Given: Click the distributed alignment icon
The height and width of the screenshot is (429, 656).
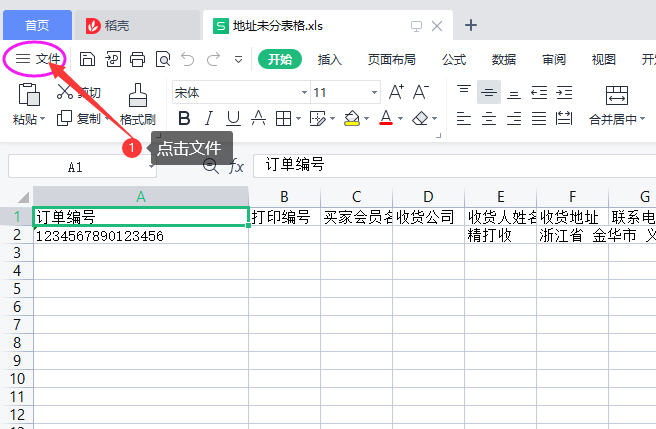Looking at the screenshot, I should click(x=564, y=119).
